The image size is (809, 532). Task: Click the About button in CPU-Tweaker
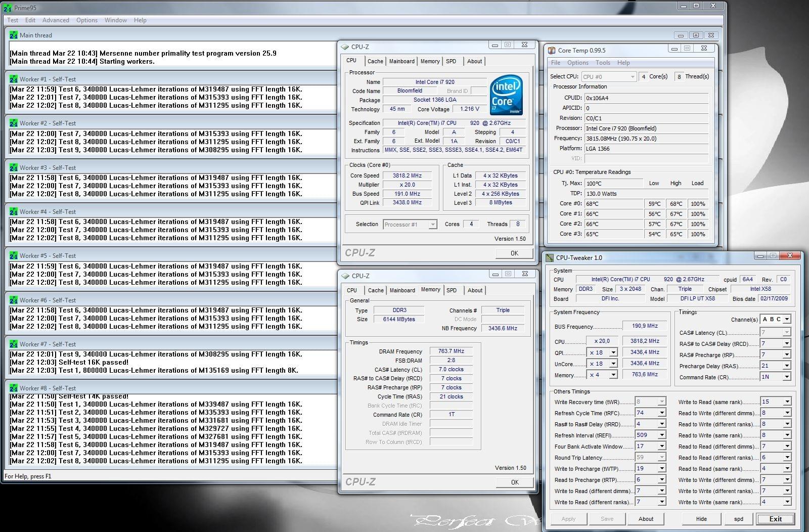pos(646,519)
